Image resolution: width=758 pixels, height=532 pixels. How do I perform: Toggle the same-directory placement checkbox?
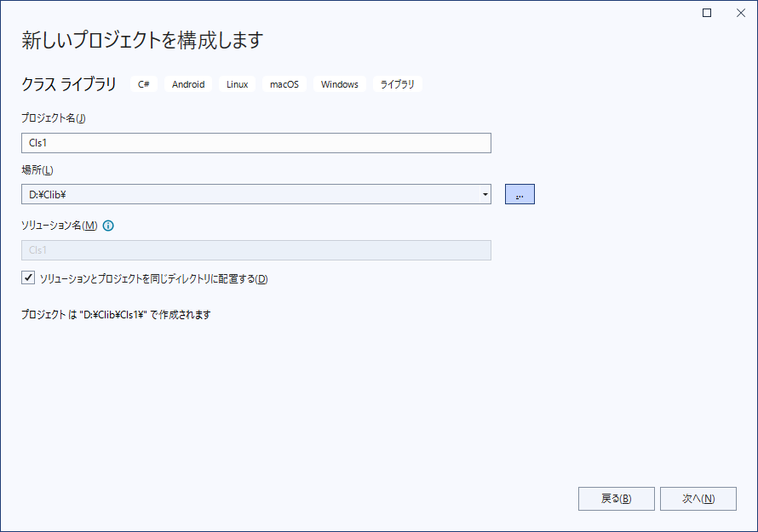click(29, 278)
